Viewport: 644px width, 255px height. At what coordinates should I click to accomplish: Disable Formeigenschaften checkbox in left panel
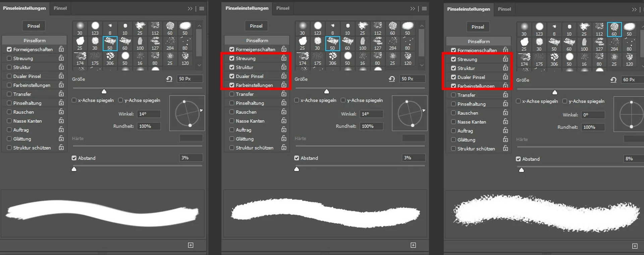9,49
